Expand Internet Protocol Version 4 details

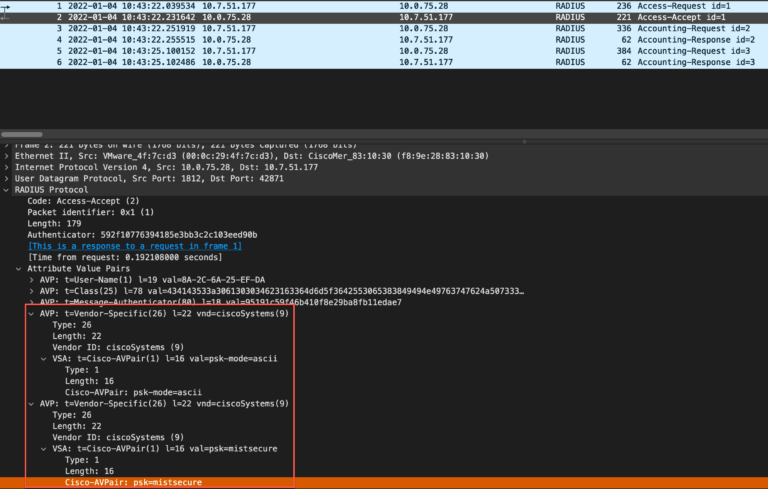coord(6,167)
